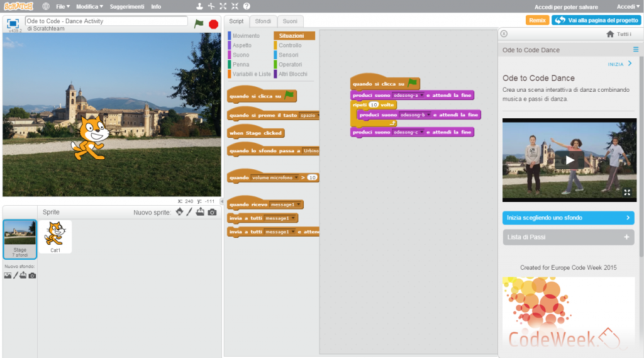Switch to full screen presentation mode
This screenshot has width=644, height=358.
click(x=13, y=23)
